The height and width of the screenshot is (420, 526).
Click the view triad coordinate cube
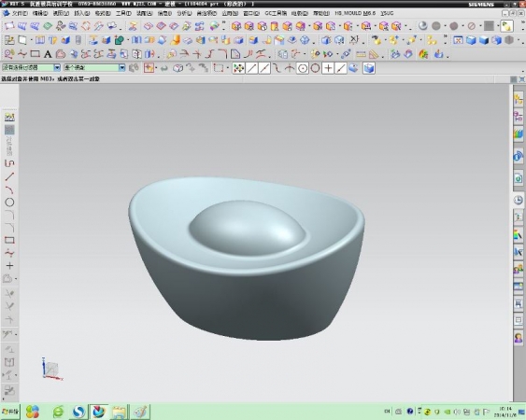coord(51,369)
